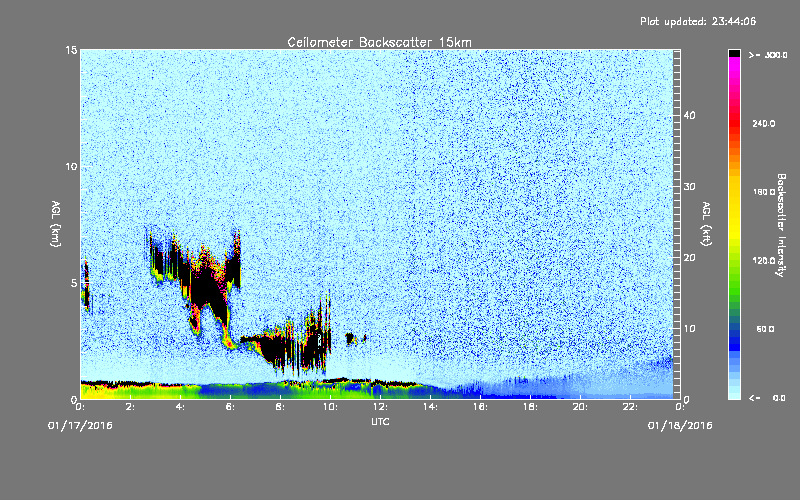Click the '16:' UTC hour tick
This screenshot has height=500, width=800.
pos(480,407)
